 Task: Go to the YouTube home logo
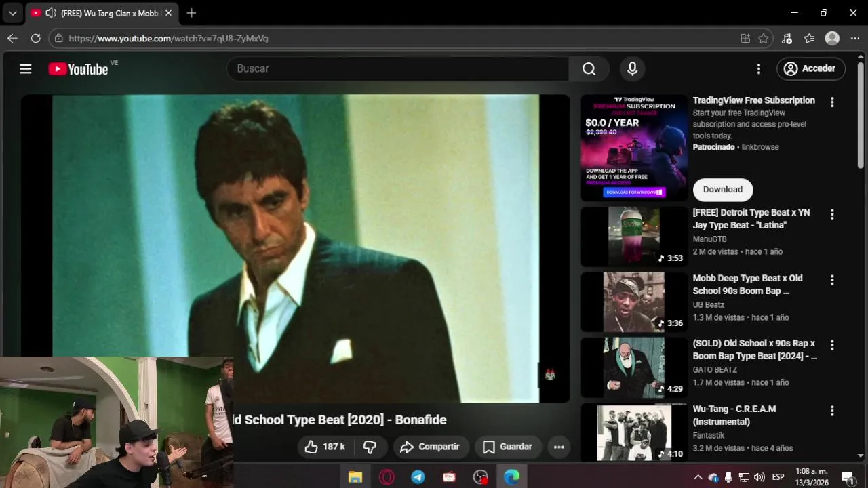click(x=78, y=68)
